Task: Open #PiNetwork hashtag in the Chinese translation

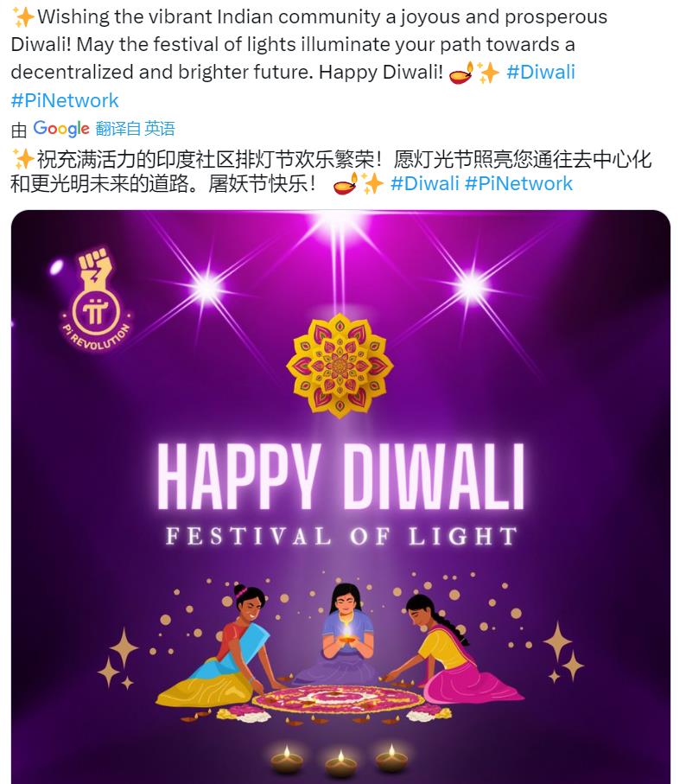Action: point(518,183)
